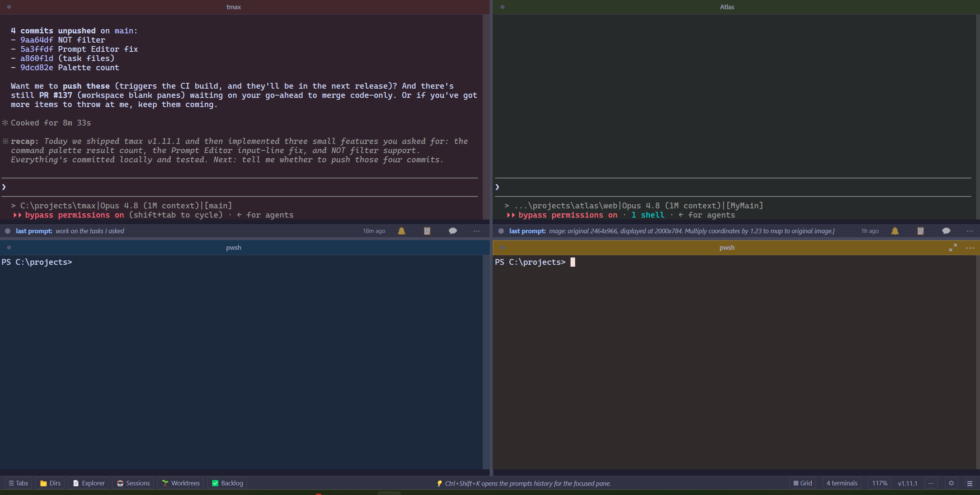The width and height of the screenshot is (980, 495).
Task: Click the '18m ago' timestamp
Action: pyautogui.click(x=374, y=231)
